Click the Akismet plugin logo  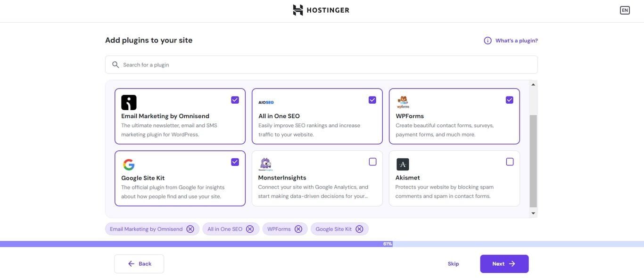403,164
